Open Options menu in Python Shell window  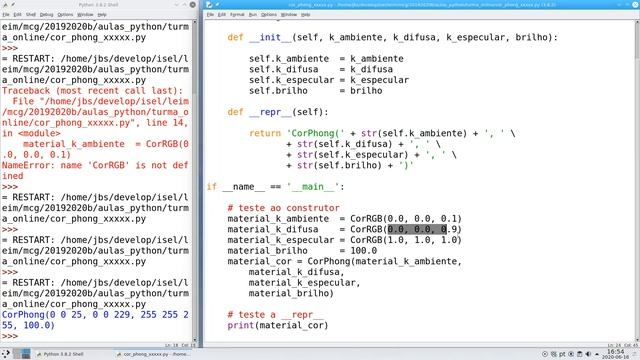coord(65,15)
